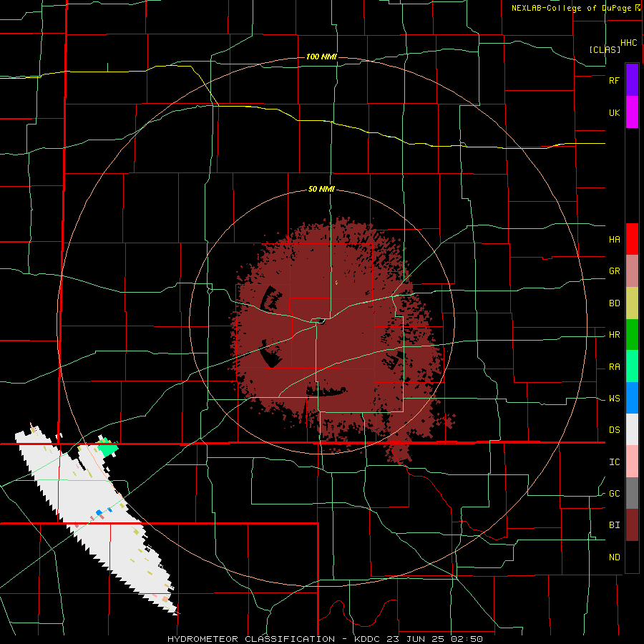Select the dusty-pink GR legend swatch
Viewport: 644px width, 644px height.
(x=632, y=271)
